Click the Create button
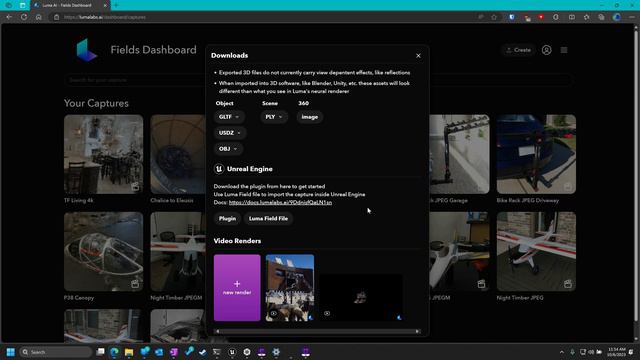 click(518, 50)
